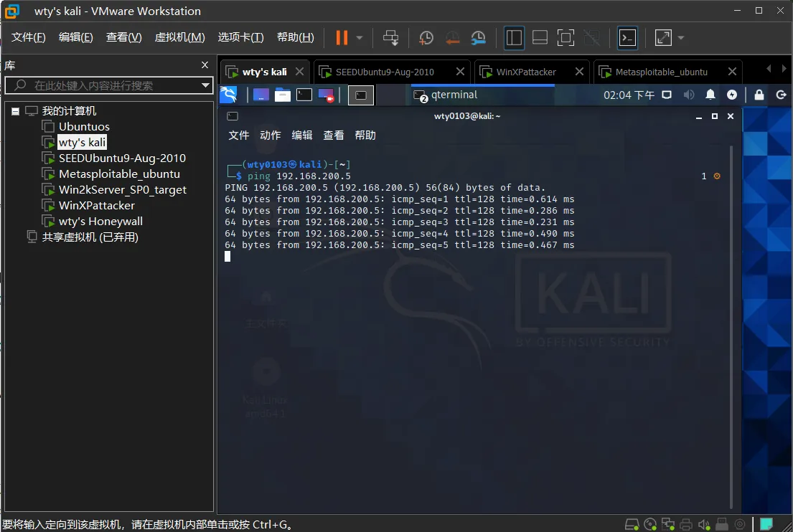This screenshot has width=793, height=532.
Task: Launch terminal from Kali panel
Action: pyautogui.click(x=304, y=95)
